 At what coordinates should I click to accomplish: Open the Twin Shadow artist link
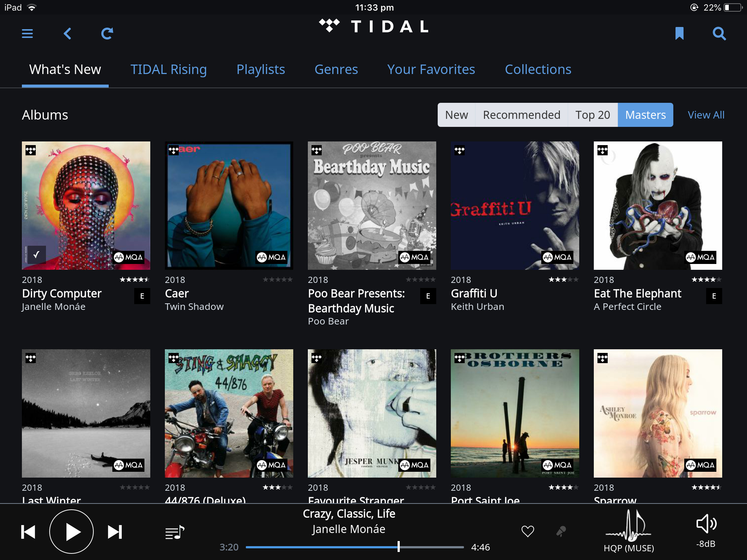[x=194, y=307]
